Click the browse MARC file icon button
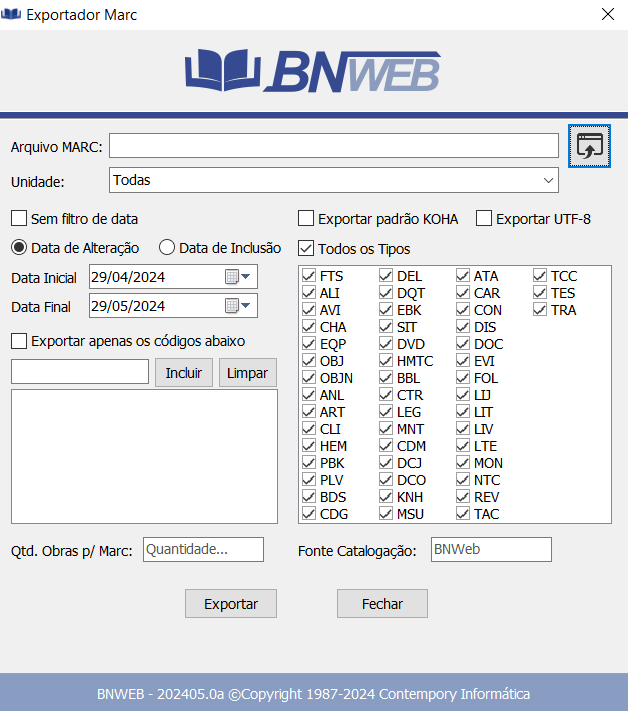Image resolution: width=628 pixels, height=711 pixels. pos(589,146)
